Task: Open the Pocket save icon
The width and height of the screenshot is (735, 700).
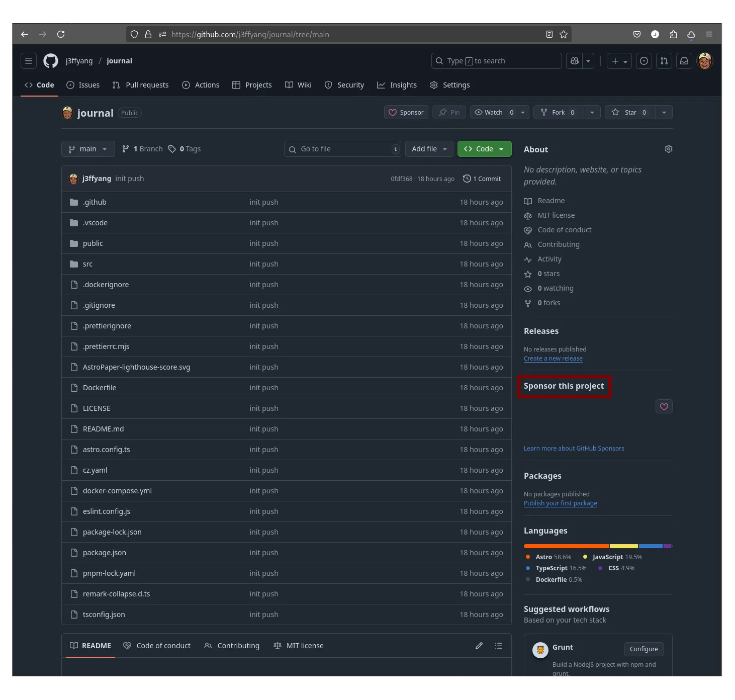Action: pyautogui.click(x=637, y=34)
